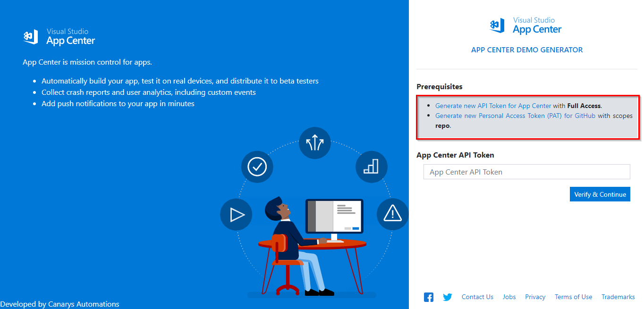Focus the App Center API Token field
The height and width of the screenshot is (309, 644).
pyautogui.click(x=526, y=172)
